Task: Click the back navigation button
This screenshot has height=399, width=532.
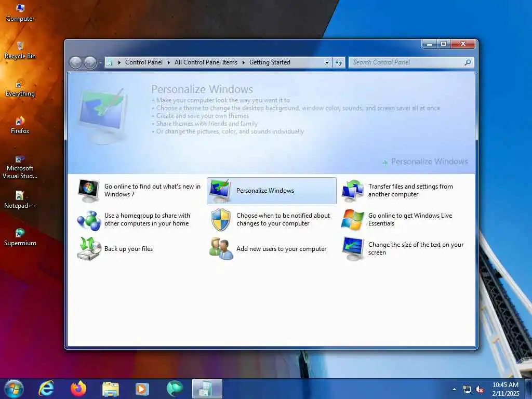Action: [75, 62]
